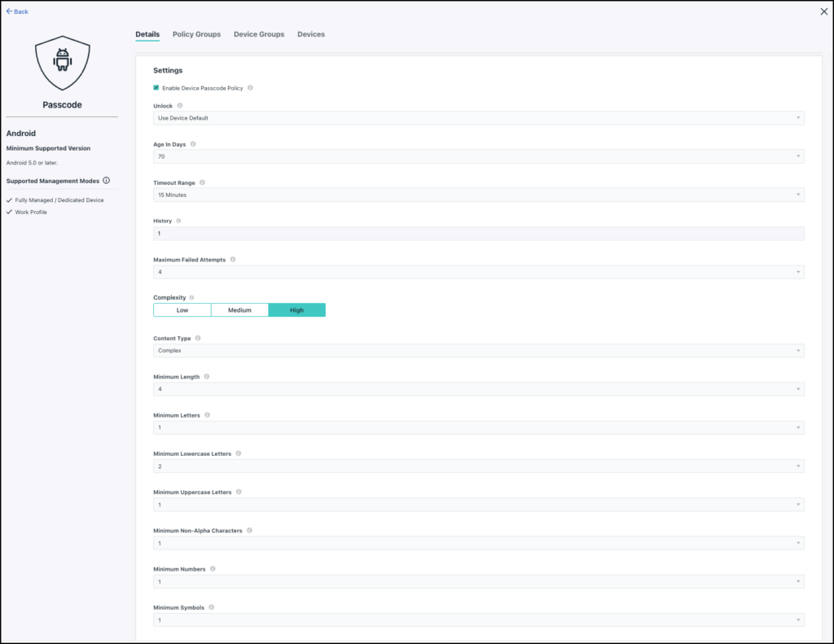
Task: Click the History input field
Action: (x=478, y=234)
